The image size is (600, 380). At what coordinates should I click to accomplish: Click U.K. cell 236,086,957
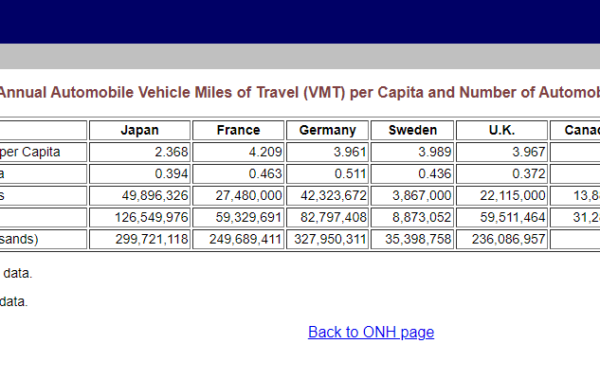pos(502,239)
